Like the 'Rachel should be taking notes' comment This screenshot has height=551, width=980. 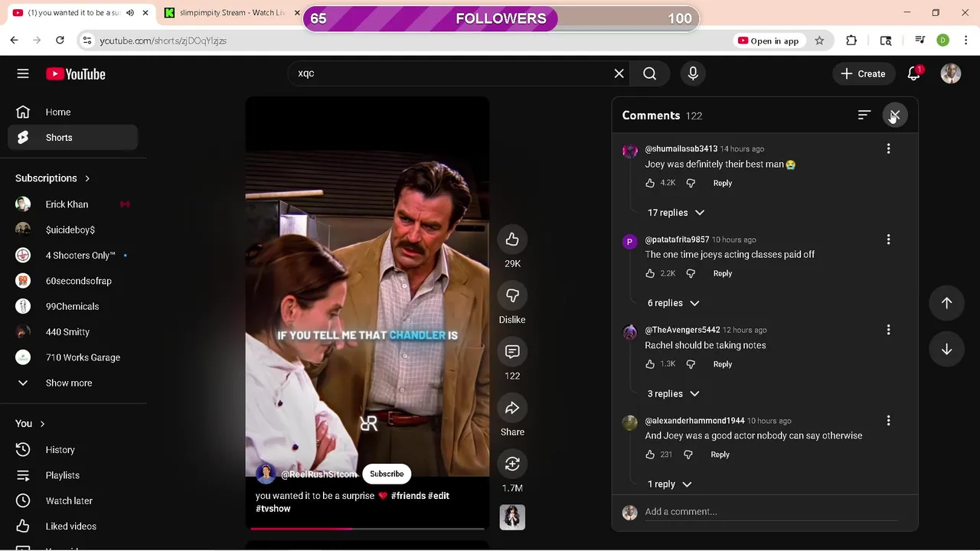click(650, 364)
